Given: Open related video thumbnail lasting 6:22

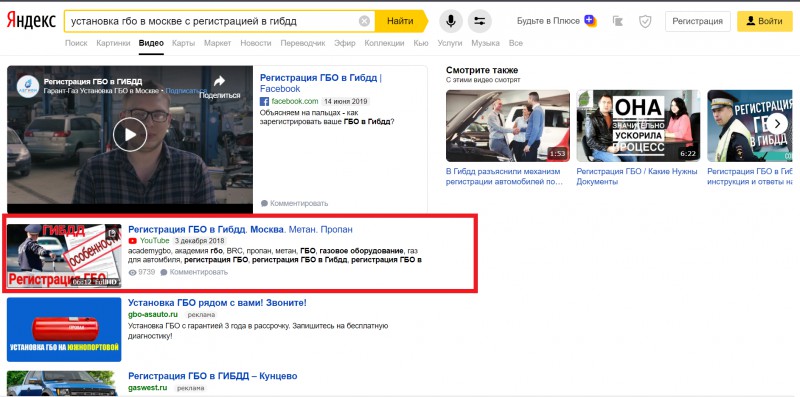Looking at the screenshot, I should click(x=638, y=126).
